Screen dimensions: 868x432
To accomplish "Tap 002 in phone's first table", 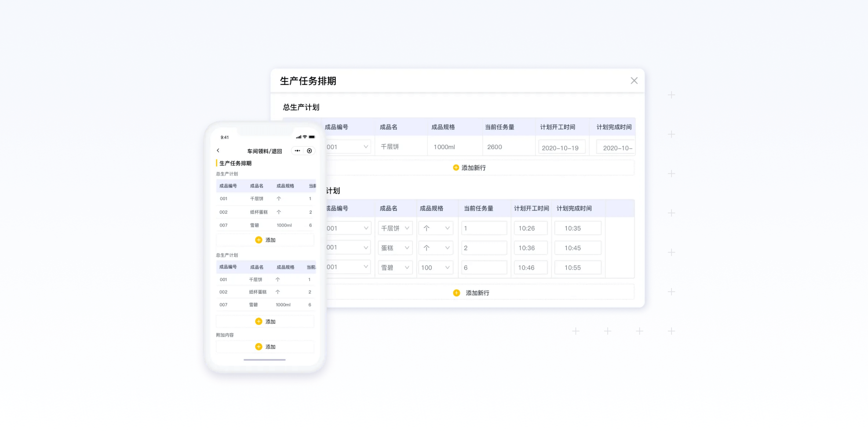I will (x=223, y=212).
